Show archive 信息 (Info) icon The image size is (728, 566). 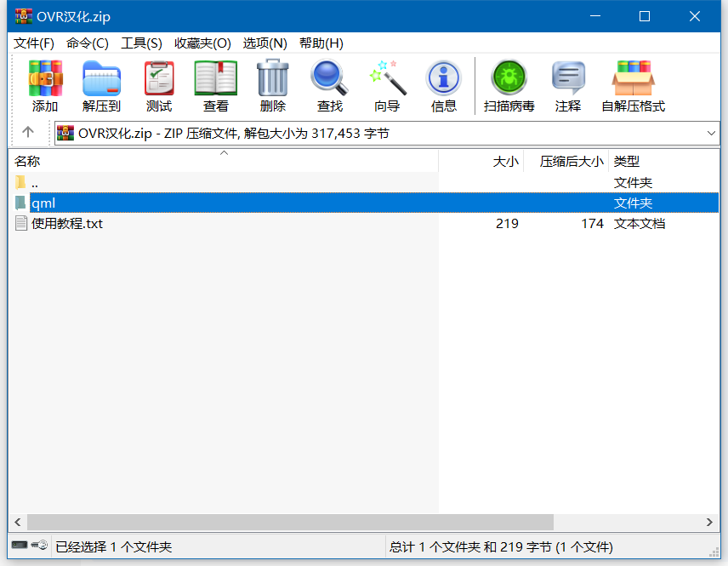[443, 86]
